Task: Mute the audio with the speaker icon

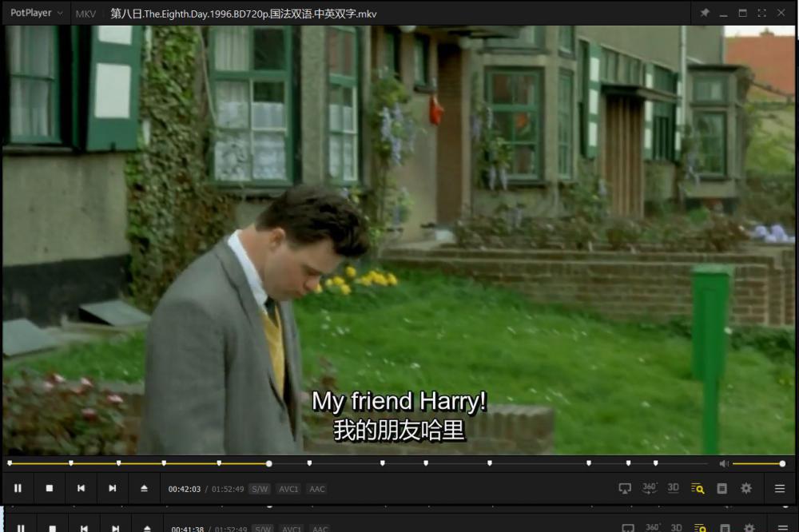Action: click(x=724, y=463)
